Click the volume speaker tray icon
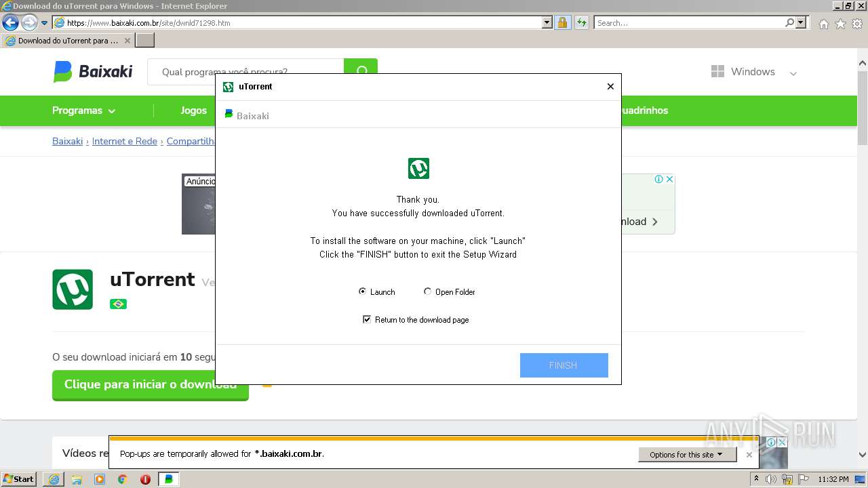Screen dimensions: 868x488 771,479
